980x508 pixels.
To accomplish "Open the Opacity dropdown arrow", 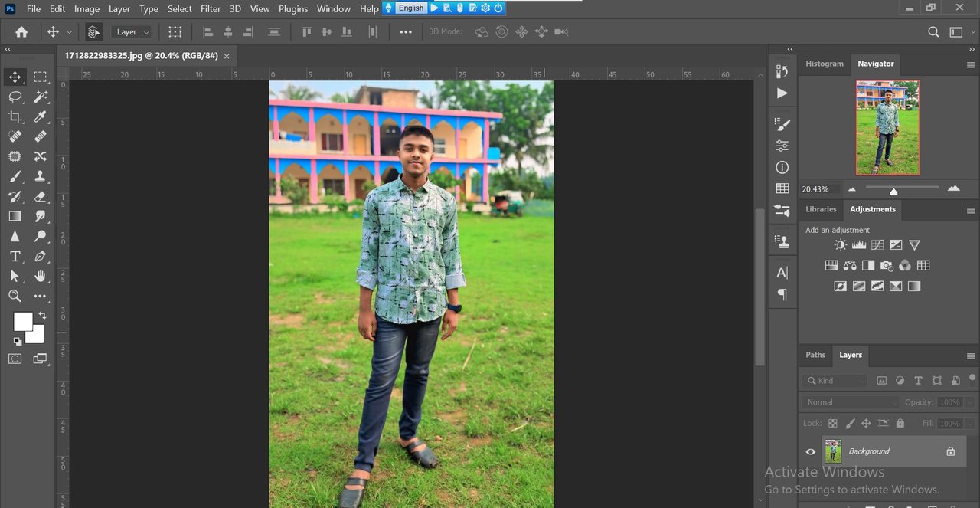I will coord(970,402).
